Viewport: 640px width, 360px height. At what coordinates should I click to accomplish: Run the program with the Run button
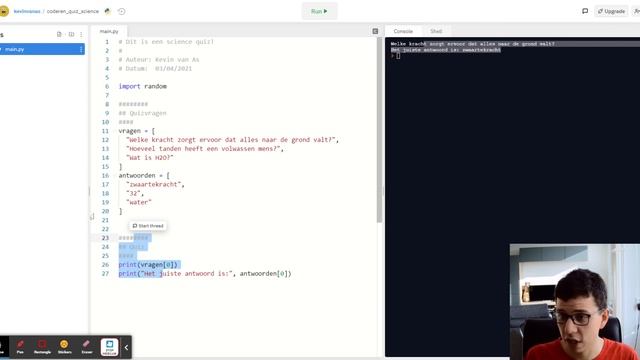point(319,11)
